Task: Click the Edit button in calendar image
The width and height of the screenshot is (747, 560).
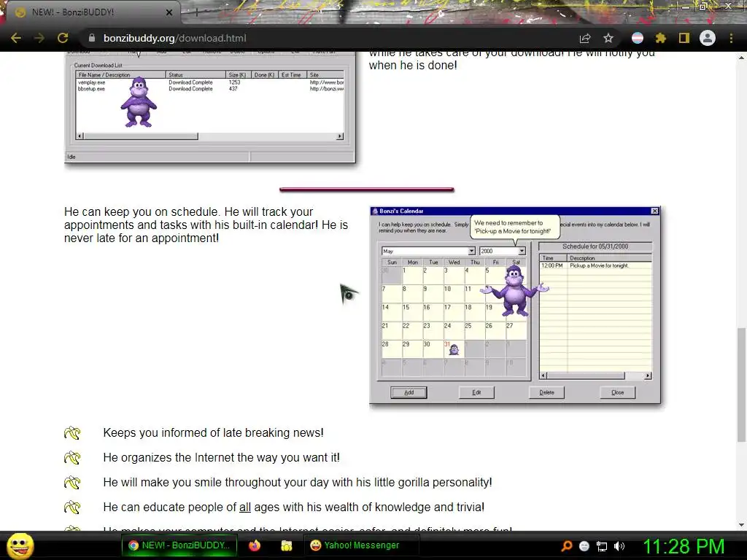Action: tap(476, 392)
